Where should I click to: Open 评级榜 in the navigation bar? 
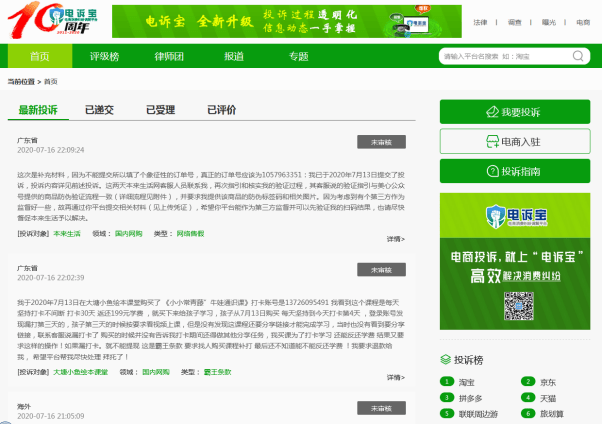pos(104,56)
